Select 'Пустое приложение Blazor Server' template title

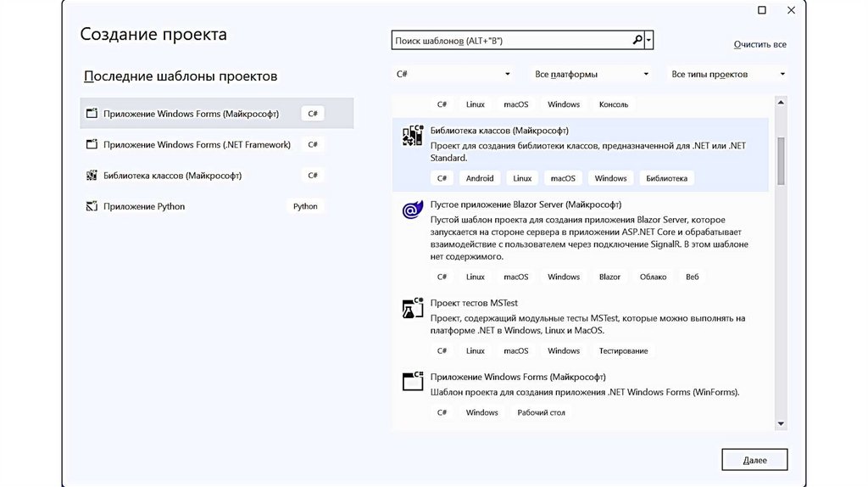[x=526, y=204]
